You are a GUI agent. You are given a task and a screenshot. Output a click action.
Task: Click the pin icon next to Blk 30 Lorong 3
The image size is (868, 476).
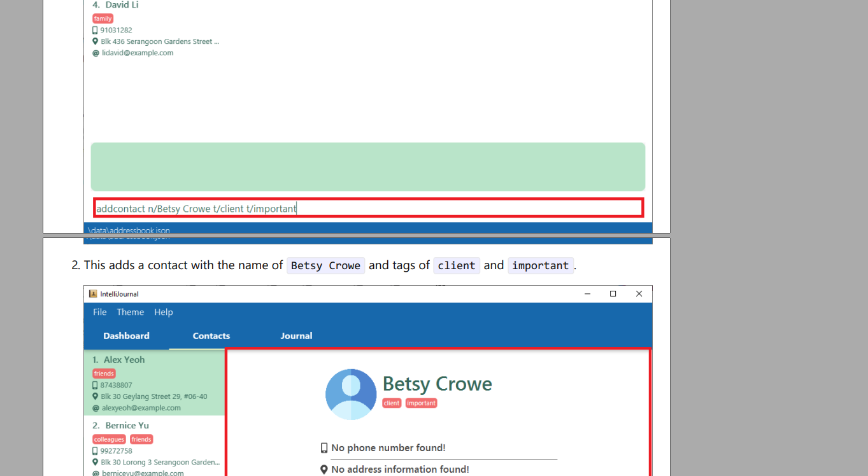[95, 462]
